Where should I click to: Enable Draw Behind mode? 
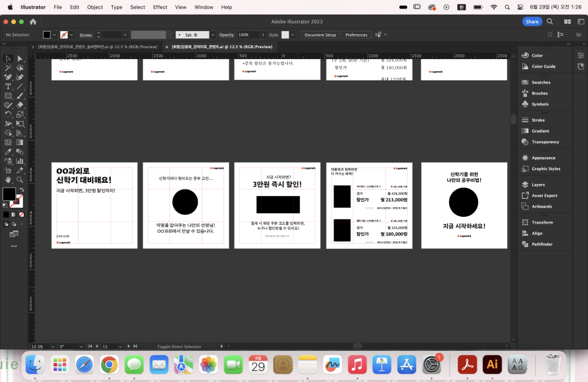click(14, 224)
